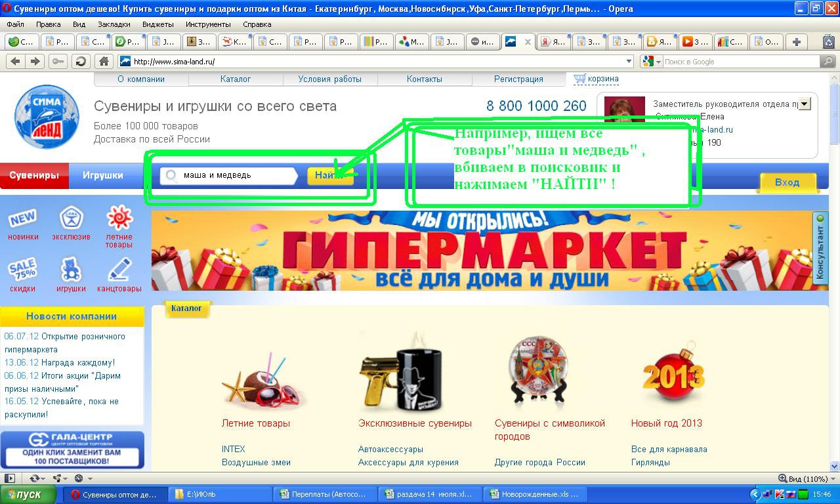Toggle the Opera panel button in status bar
This screenshot has width=840, height=504.
(9, 478)
